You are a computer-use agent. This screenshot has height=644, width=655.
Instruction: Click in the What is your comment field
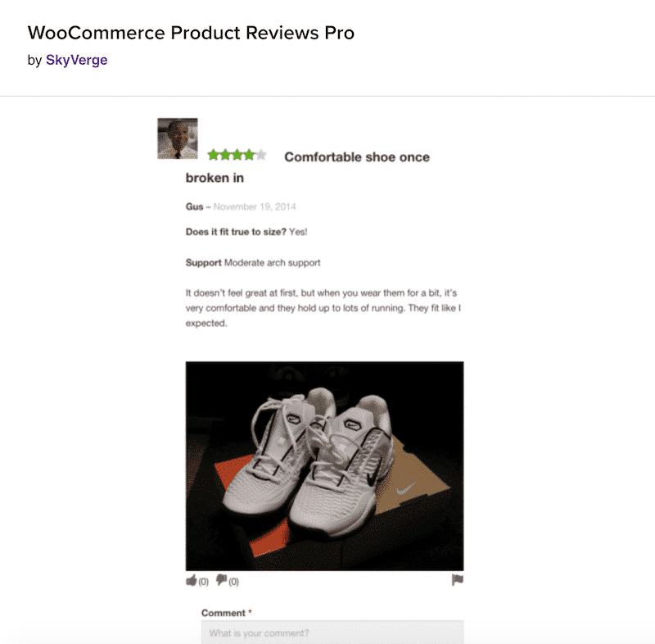point(327,633)
